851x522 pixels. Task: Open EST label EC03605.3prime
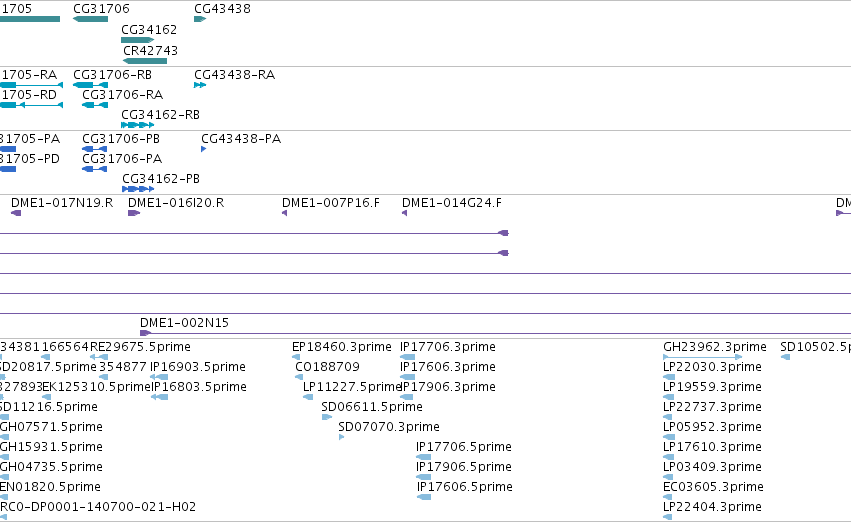pyautogui.click(x=713, y=487)
